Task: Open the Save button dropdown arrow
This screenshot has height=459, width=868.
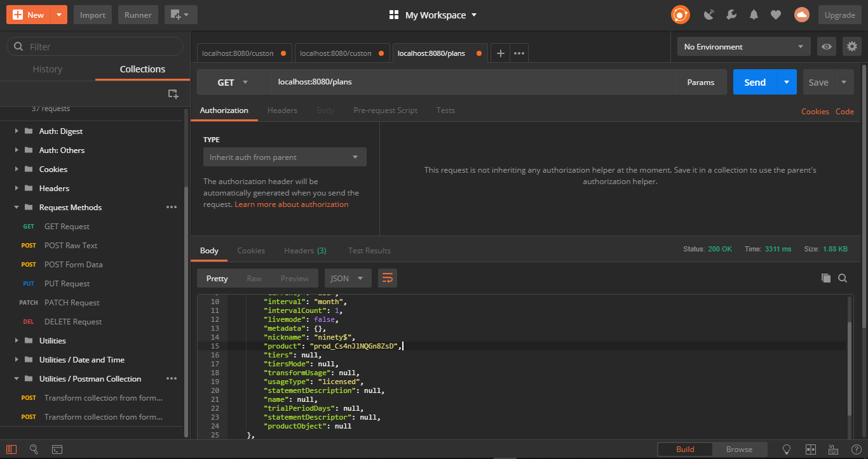Action: click(x=844, y=83)
